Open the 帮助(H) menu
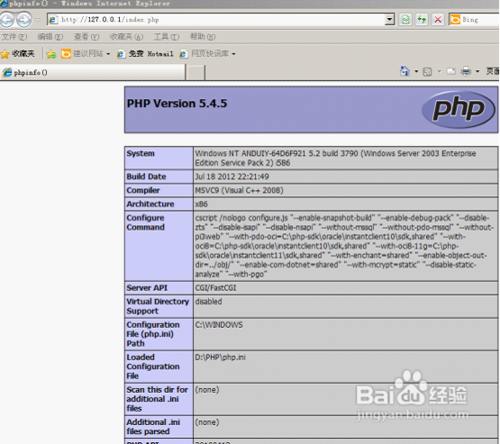This screenshot has width=500, height=444. 203,37
